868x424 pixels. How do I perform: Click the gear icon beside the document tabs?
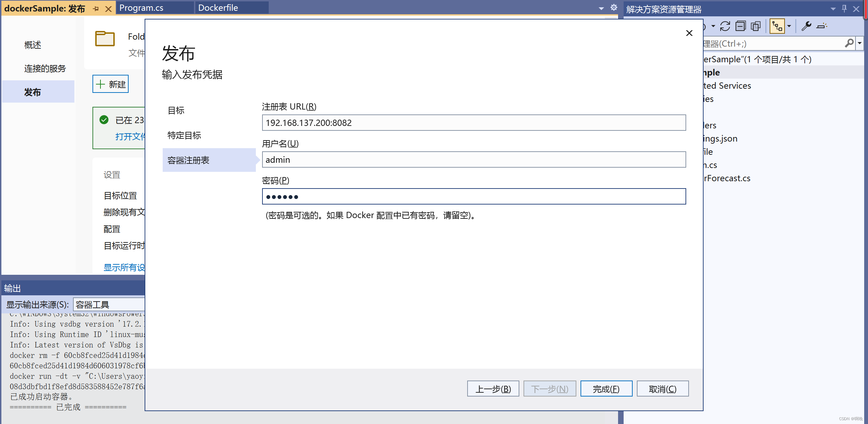tap(614, 8)
